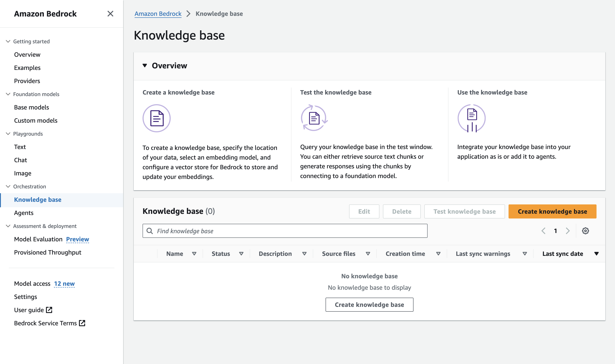The width and height of the screenshot is (615, 364).
Task: Open Agents in the sidebar
Action: [24, 213]
